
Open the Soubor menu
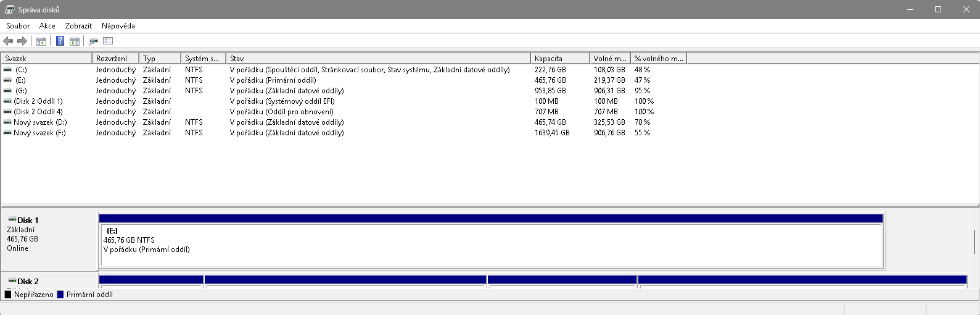[x=18, y=26]
